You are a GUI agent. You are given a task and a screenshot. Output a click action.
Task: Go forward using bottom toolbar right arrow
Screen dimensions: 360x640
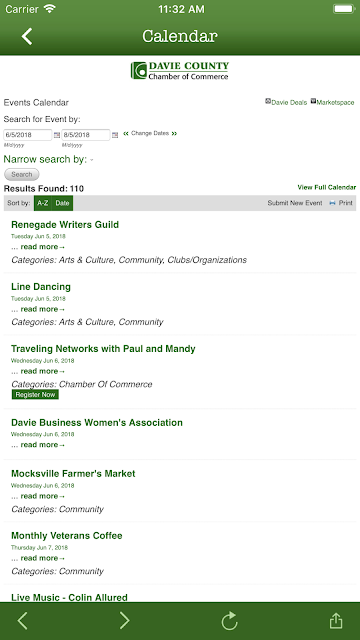click(x=124, y=621)
